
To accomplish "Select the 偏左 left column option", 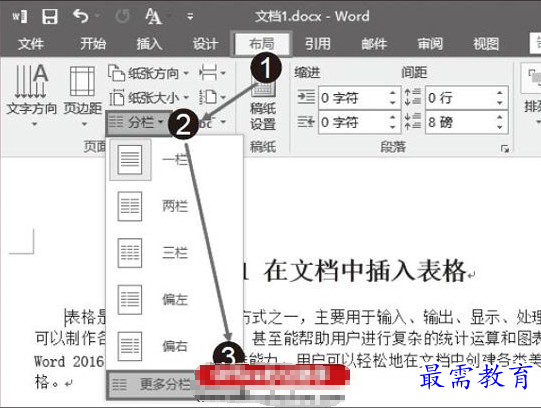I will [174, 299].
